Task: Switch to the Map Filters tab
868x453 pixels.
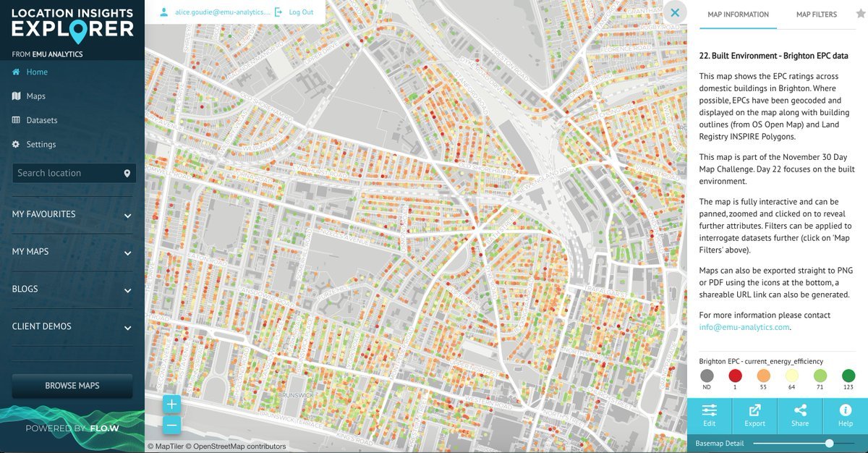Action: click(816, 14)
